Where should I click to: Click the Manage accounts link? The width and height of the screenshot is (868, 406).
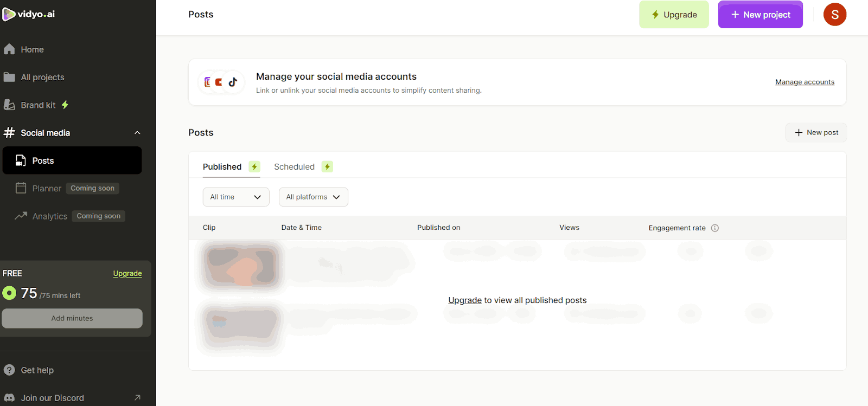tap(805, 82)
